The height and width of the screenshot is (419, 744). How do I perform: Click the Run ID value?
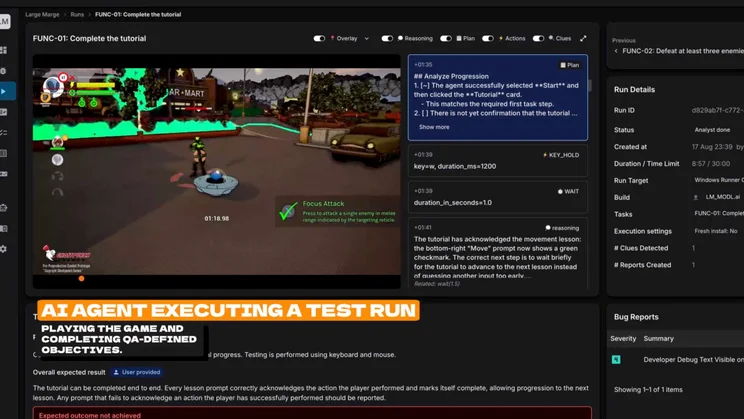point(717,110)
